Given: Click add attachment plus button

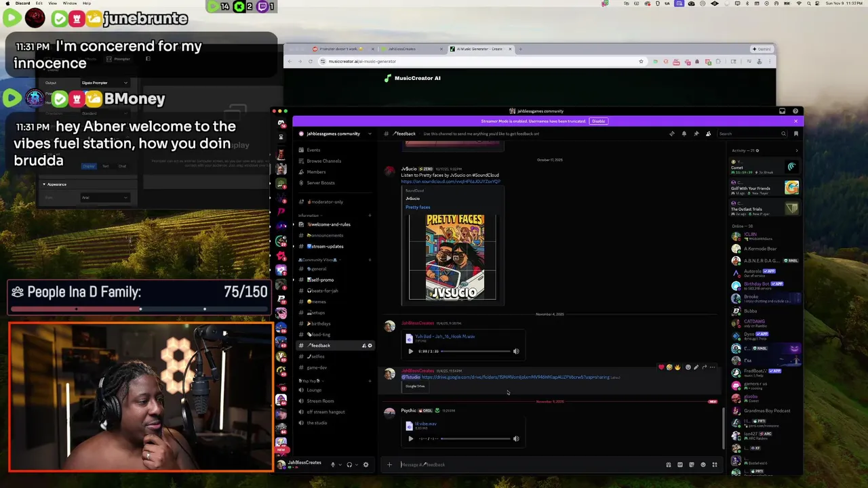Looking at the screenshot, I should (389, 464).
